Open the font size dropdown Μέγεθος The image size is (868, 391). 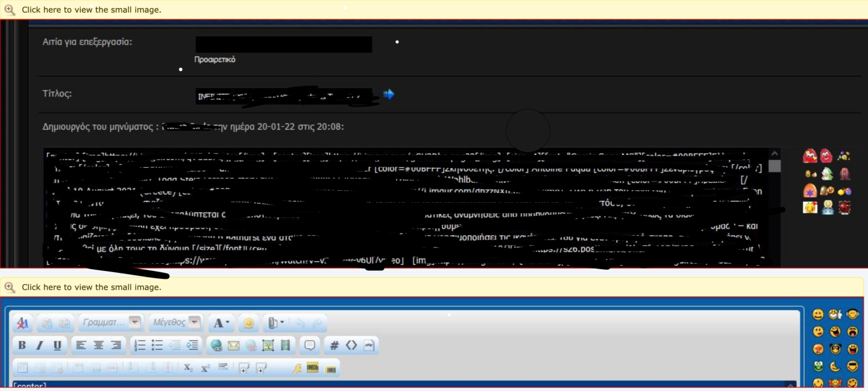(x=175, y=323)
